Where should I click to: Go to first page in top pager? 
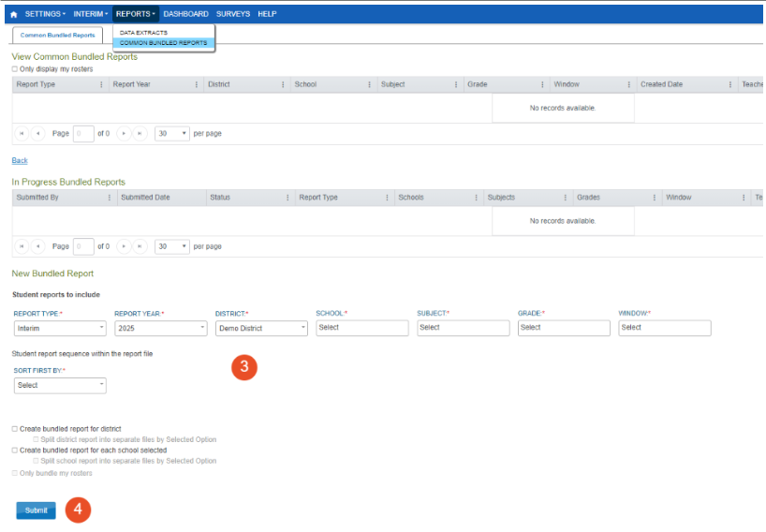coord(22,133)
